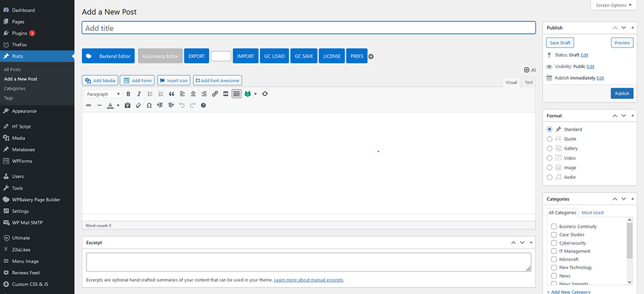Toggle bold formatting in the editor toolbar

[128, 94]
